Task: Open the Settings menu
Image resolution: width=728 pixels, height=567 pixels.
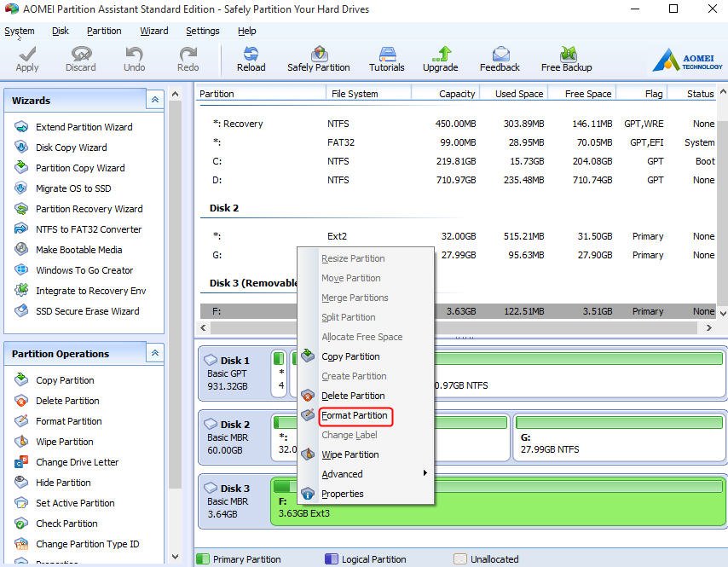Action: [202, 31]
